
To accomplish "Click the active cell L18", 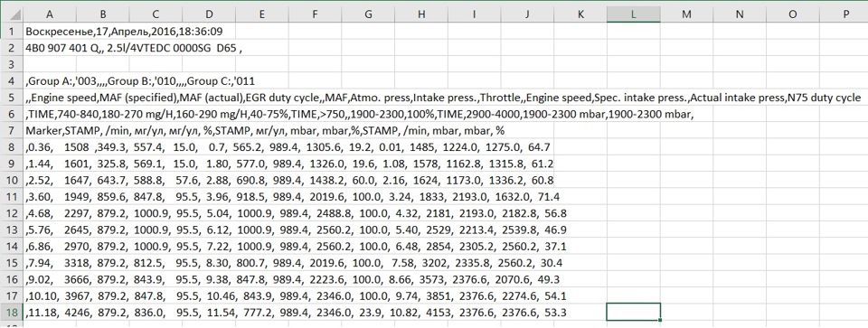I will point(633,313).
